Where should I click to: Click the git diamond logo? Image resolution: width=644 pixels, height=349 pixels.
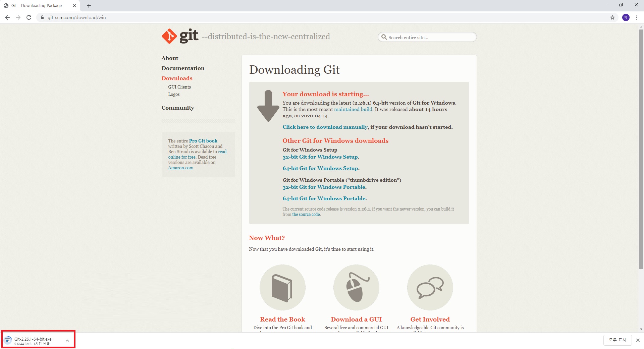(x=169, y=36)
